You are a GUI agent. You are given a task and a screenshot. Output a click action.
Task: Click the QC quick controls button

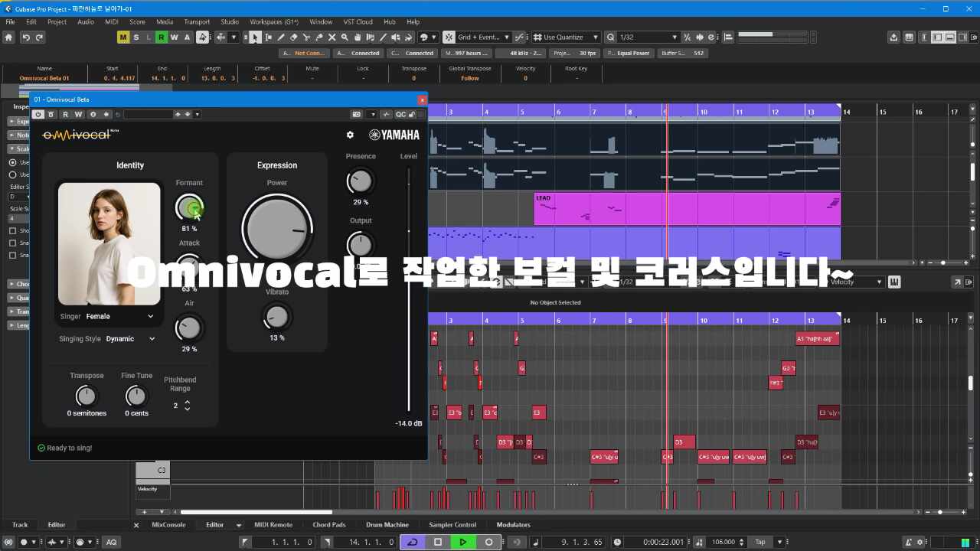pyautogui.click(x=400, y=114)
